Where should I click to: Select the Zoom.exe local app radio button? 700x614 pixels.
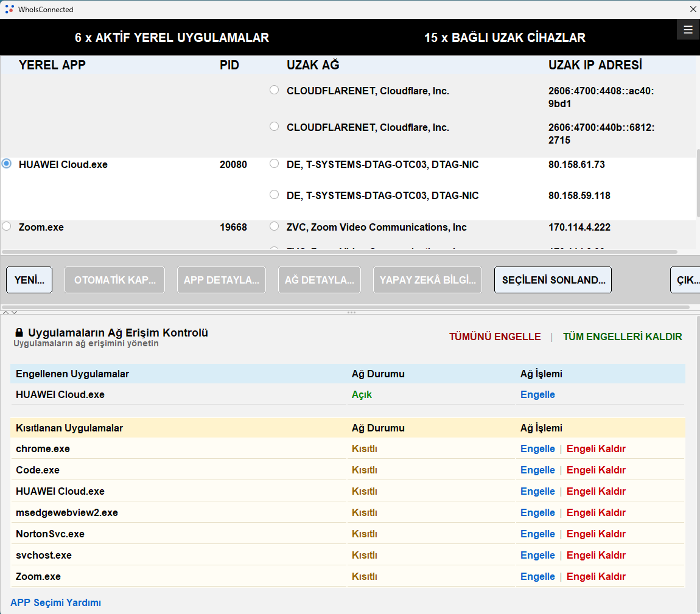pos(7,226)
